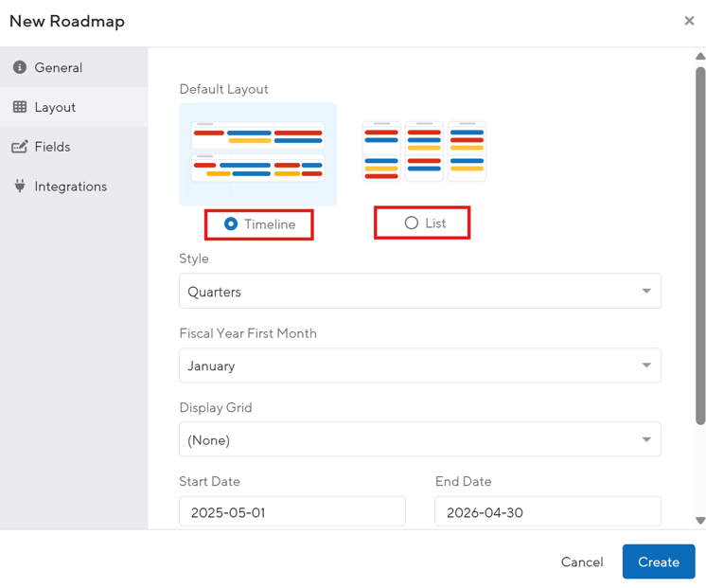Switch to the General tab
The image size is (706, 588).
[58, 68]
